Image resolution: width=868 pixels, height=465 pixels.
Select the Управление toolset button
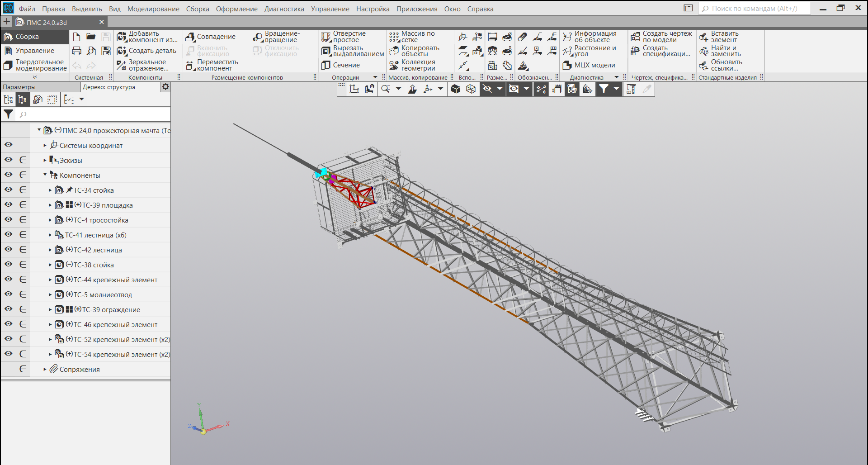34,51
